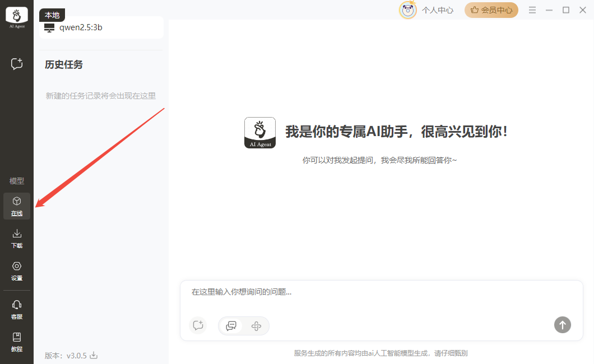Contact 客服 customer service
594x364 pixels.
tap(17, 309)
